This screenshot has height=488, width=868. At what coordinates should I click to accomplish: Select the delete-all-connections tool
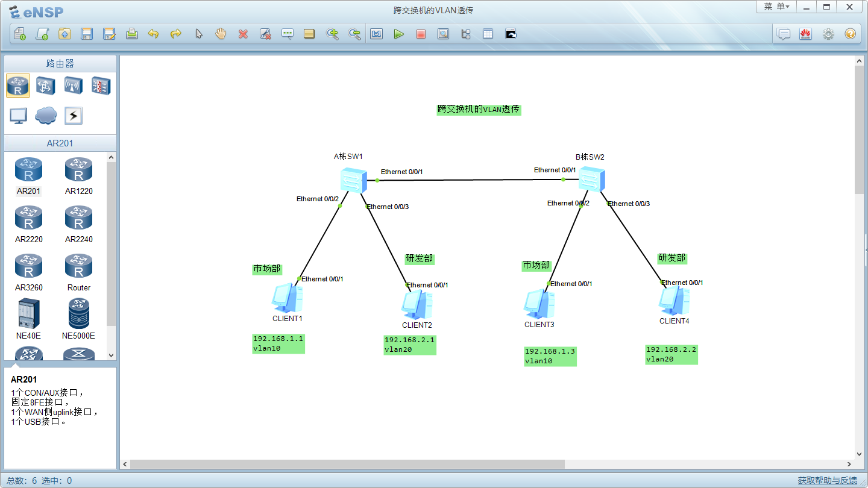click(x=265, y=34)
